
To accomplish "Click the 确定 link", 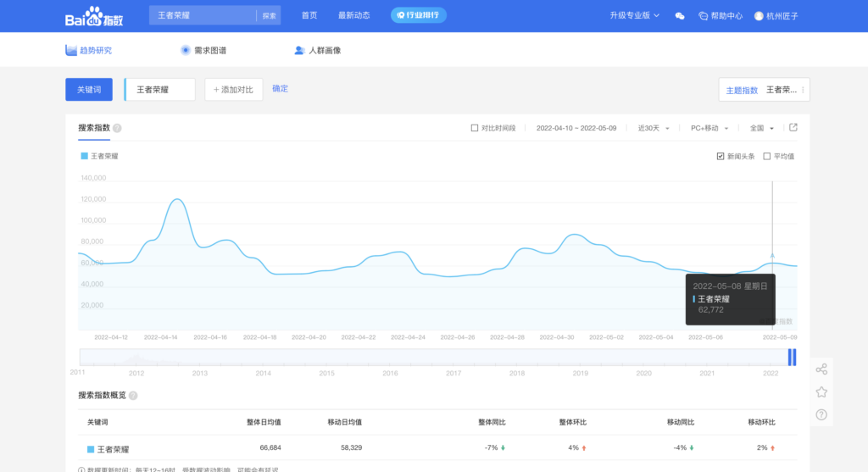I will coord(280,88).
